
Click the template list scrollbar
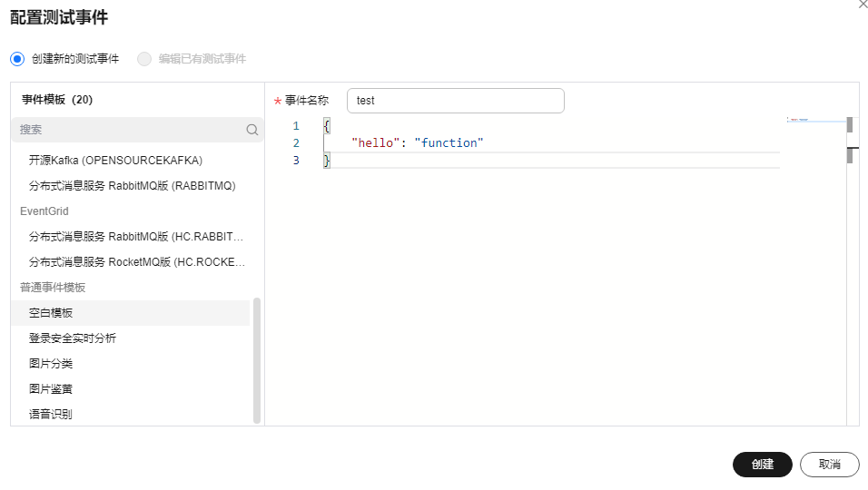tap(257, 360)
